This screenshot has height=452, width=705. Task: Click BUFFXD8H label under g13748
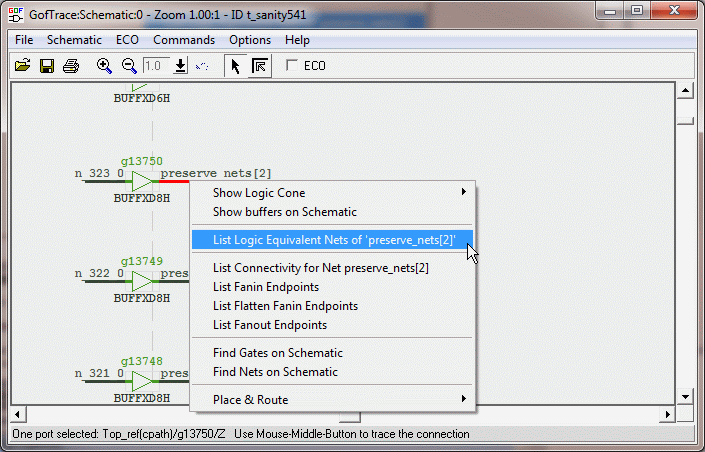click(142, 398)
